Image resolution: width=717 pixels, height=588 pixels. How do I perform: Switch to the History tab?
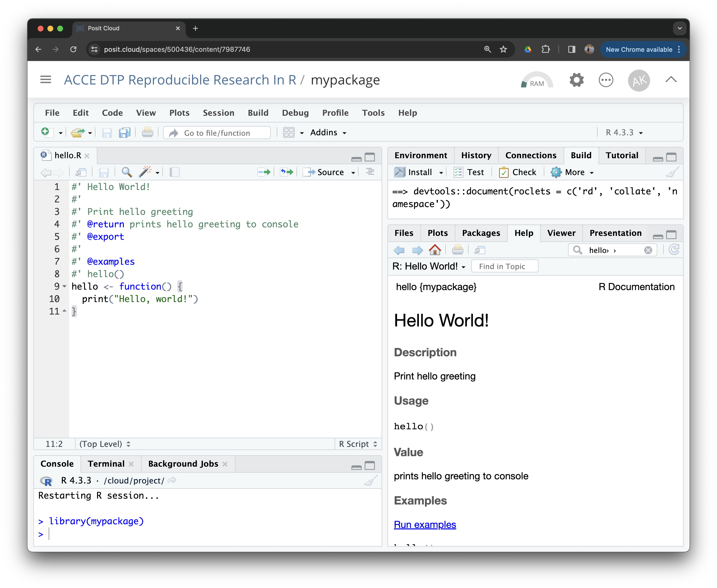tap(476, 155)
